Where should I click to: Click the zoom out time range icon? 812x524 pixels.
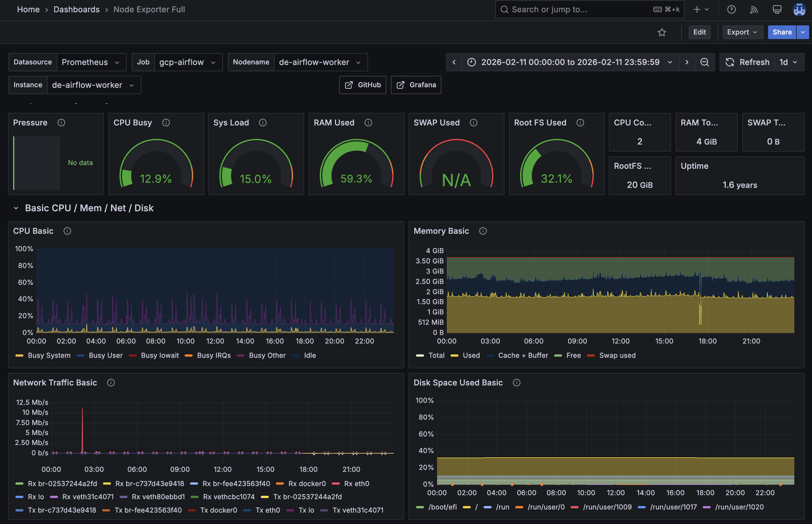point(704,62)
